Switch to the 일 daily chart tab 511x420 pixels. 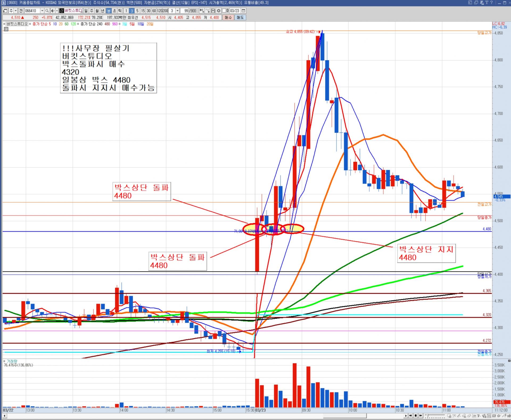[86, 11]
